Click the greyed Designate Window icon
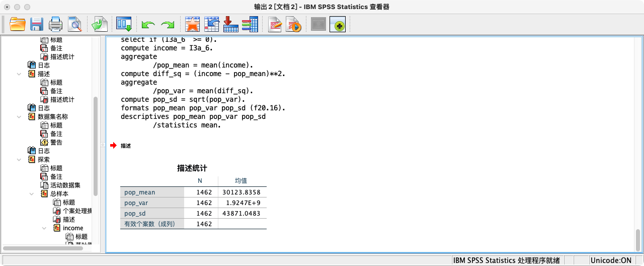Viewport: 644px width, 266px height. tap(318, 24)
